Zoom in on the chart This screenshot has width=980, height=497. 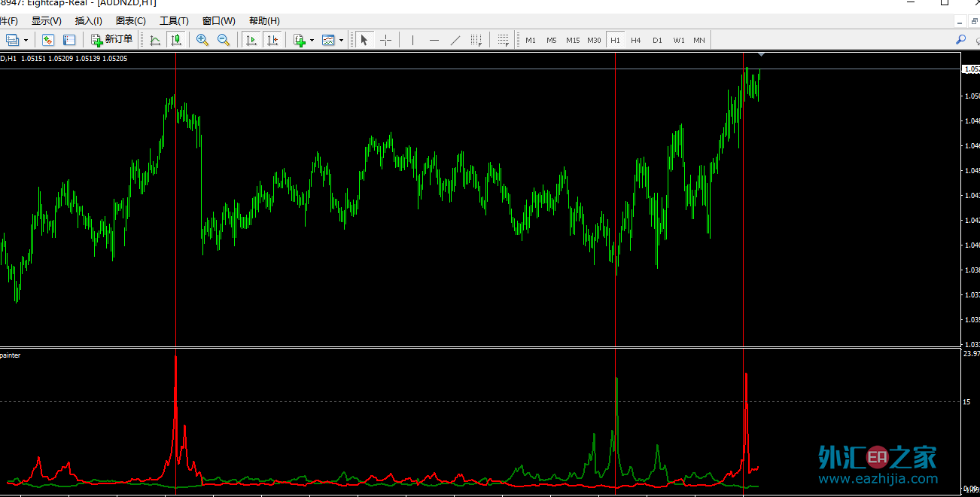pyautogui.click(x=202, y=40)
